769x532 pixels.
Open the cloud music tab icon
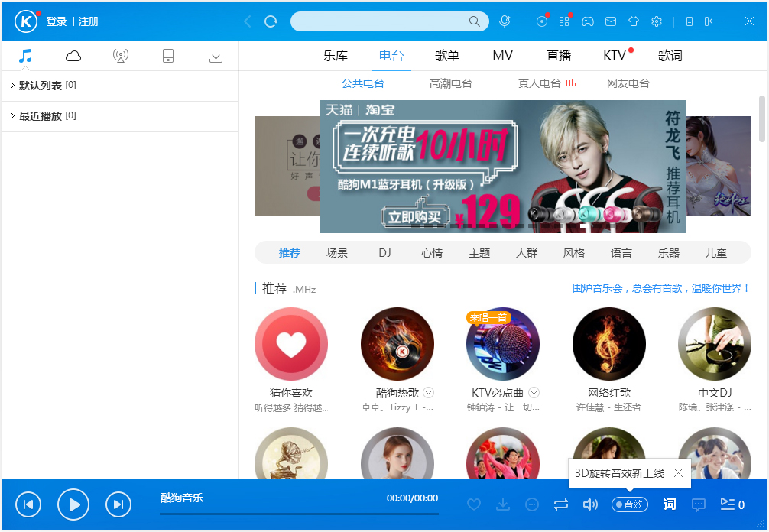pos(73,55)
